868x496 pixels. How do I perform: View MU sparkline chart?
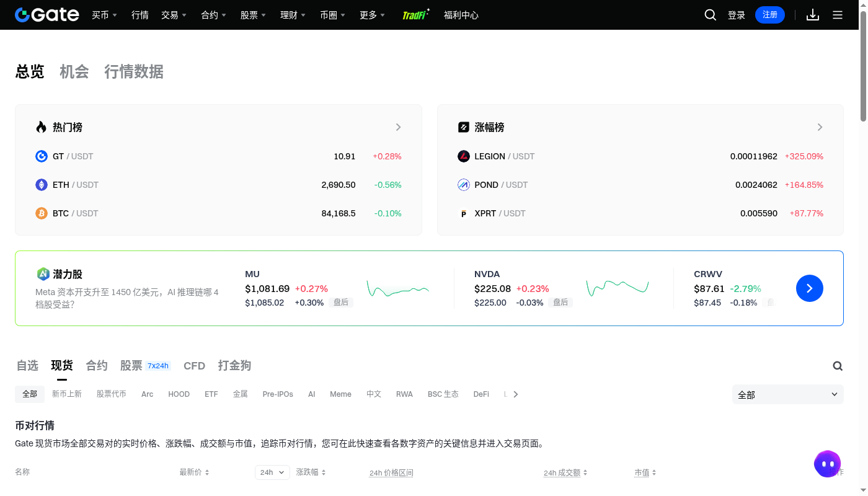pyautogui.click(x=398, y=289)
